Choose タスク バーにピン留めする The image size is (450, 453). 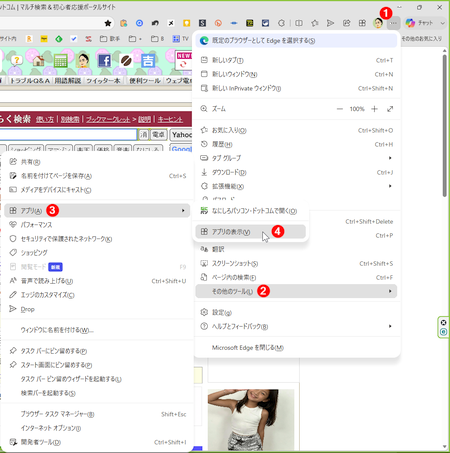pyautogui.click(x=97, y=351)
